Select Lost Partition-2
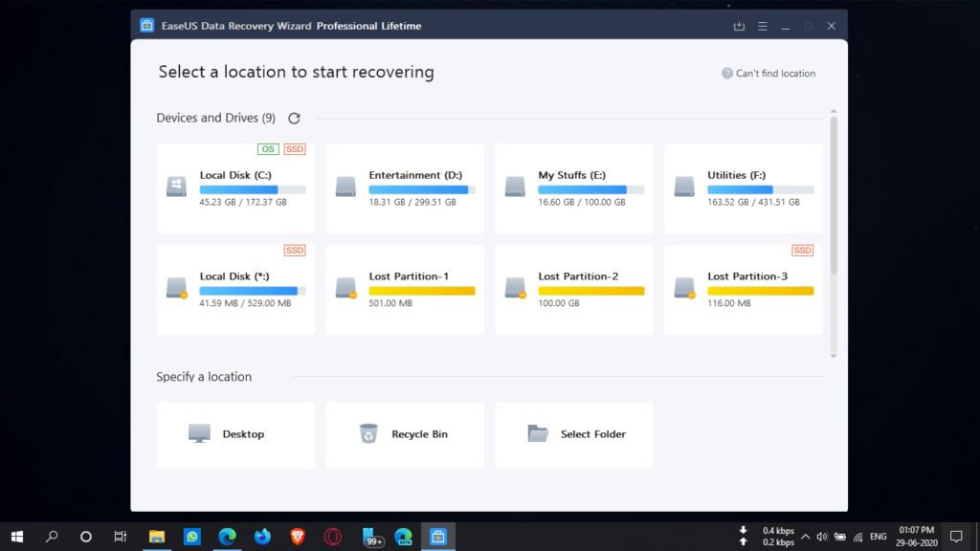The height and width of the screenshot is (551, 980). pyautogui.click(x=574, y=289)
